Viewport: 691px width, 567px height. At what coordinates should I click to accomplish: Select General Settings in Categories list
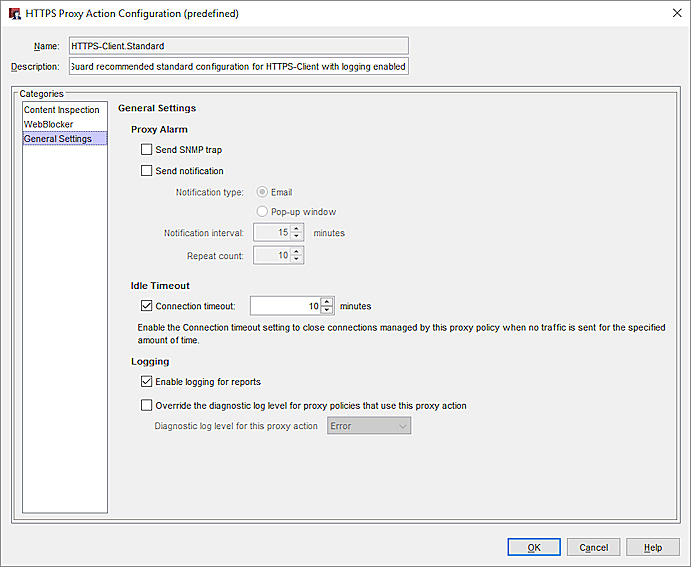click(58, 139)
